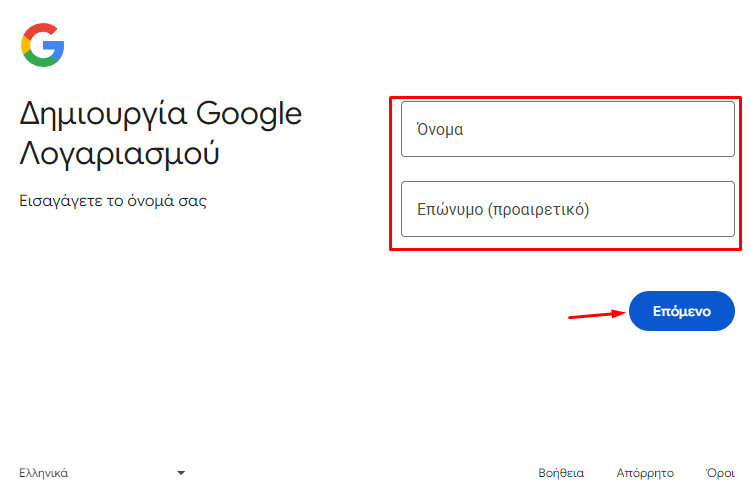750x500 pixels.
Task: Open the Βοήθεια help link
Action: [x=561, y=473]
